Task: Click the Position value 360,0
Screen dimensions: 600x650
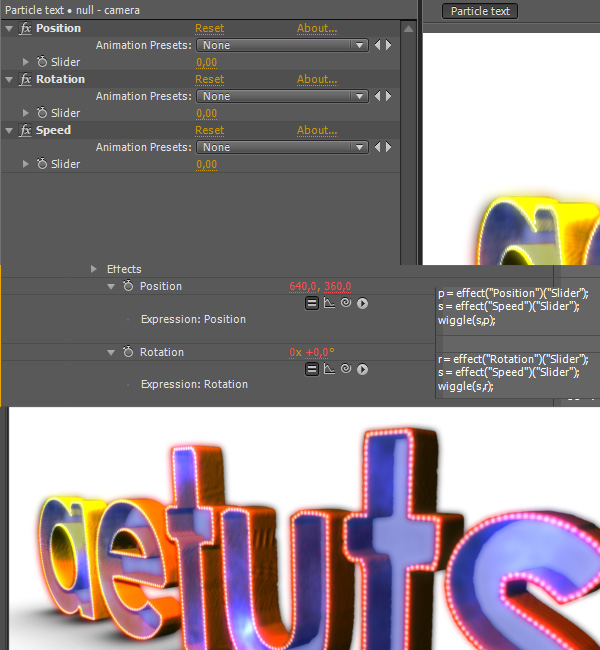Action: click(338, 286)
